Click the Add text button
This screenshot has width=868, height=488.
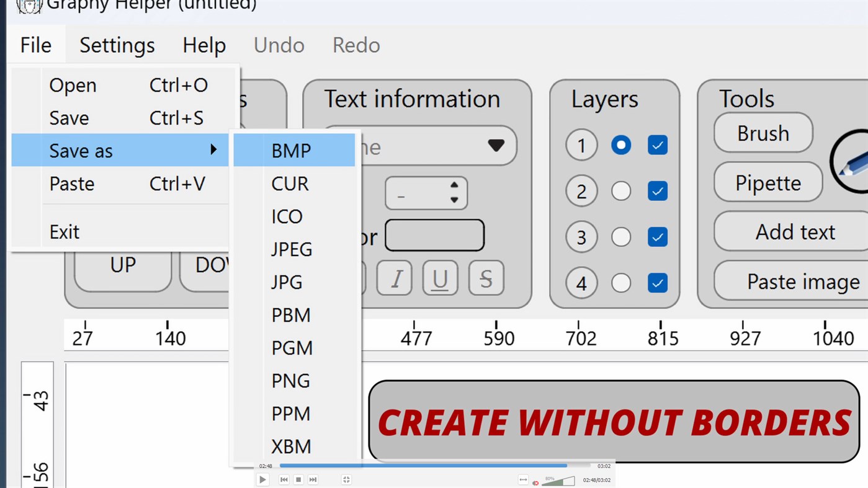coord(795,231)
